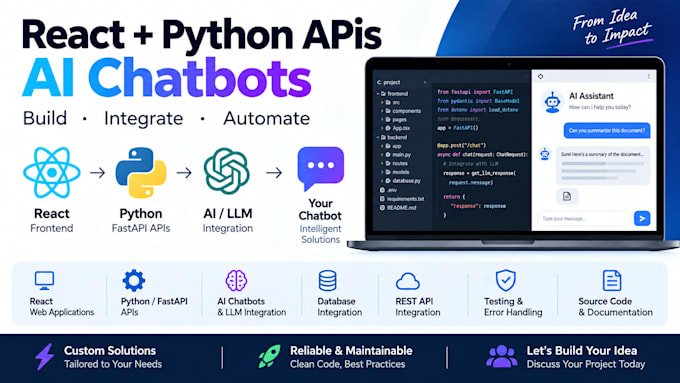Click the small robot avatar beside the summary reply
The width and height of the screenshot is (680, 383).
tap(545, 154)
